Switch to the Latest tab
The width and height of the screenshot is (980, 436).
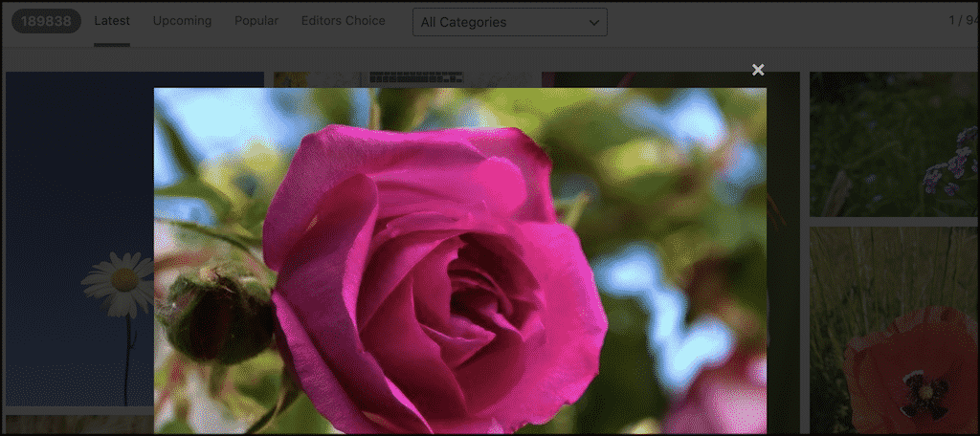[x=112, y=21]
